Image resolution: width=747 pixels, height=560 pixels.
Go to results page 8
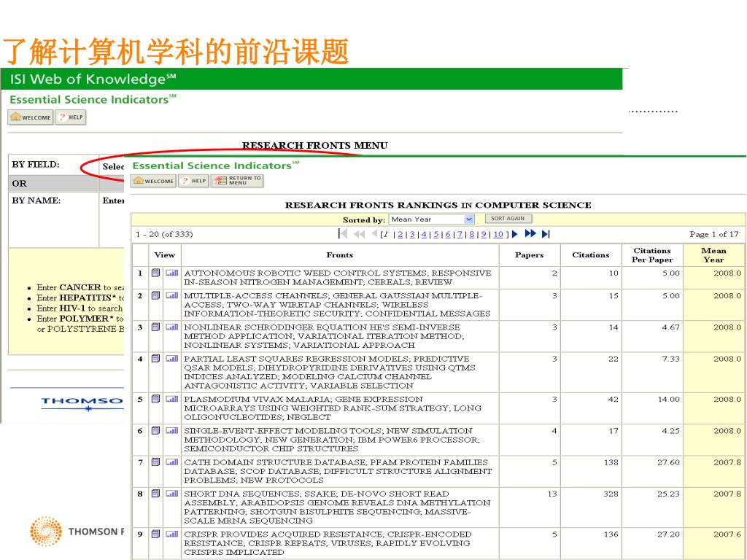click(472, 234)
